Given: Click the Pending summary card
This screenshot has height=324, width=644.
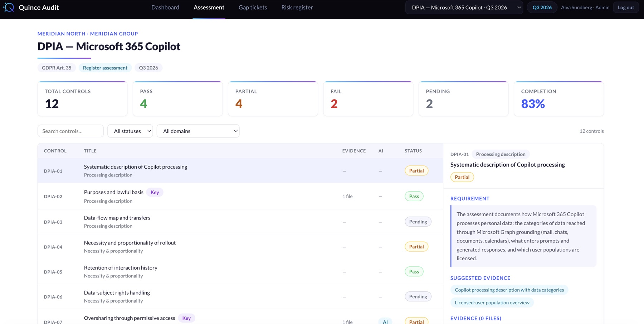Looking at the screenshot, I should [463, 99].
